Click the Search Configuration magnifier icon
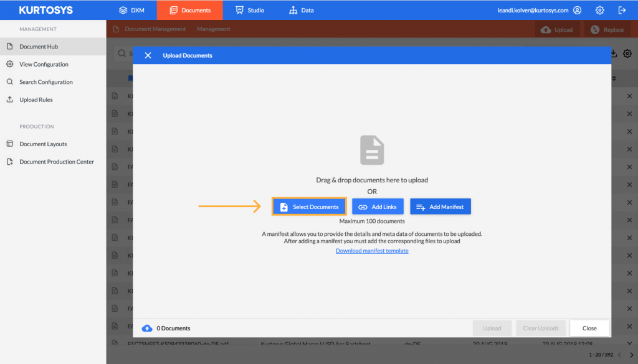 [x=10, y=82]
